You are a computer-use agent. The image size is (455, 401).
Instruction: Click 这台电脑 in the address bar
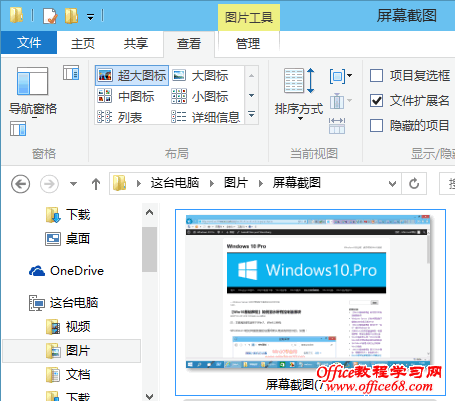tap(175, 183)
